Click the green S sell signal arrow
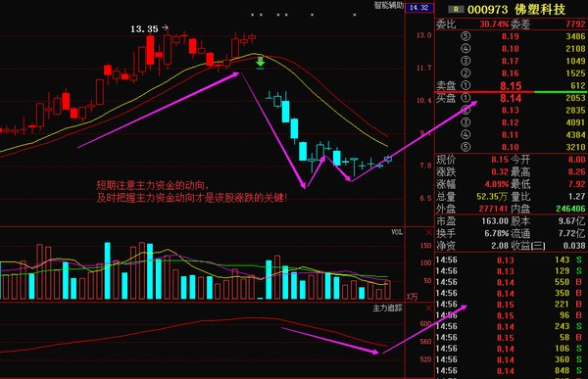Screen dimensions: 588x379 (261, 63)
